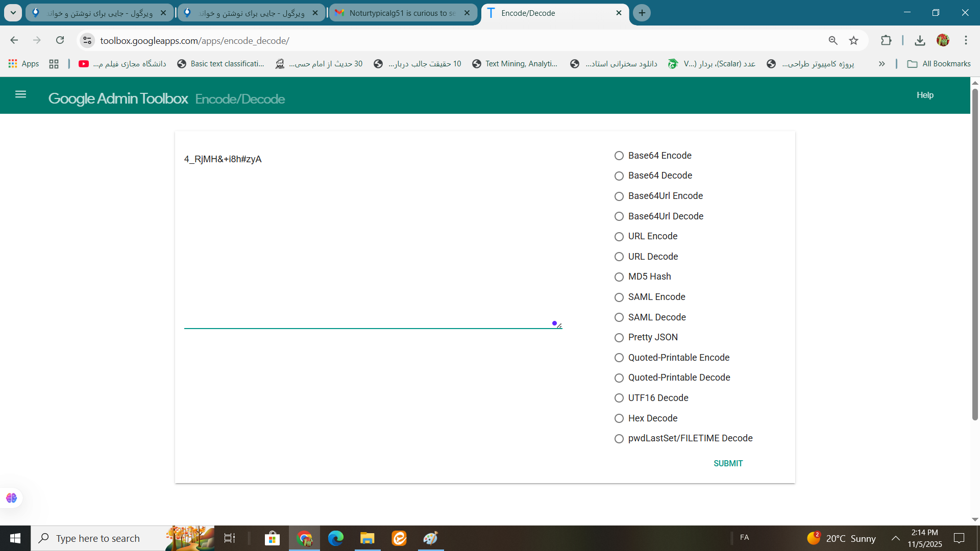The image size is (980, 551).
Task: Switch to the Noturtypicalg51 Gmail tab
Action: (x=402, y=13)
